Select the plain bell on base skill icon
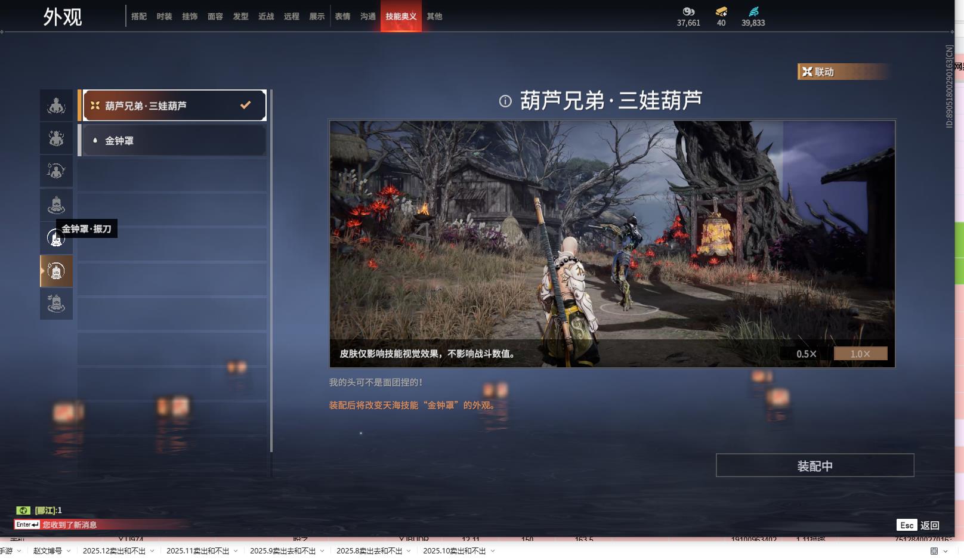Screen dimensions: 964x560 click(x=56, y=205)
